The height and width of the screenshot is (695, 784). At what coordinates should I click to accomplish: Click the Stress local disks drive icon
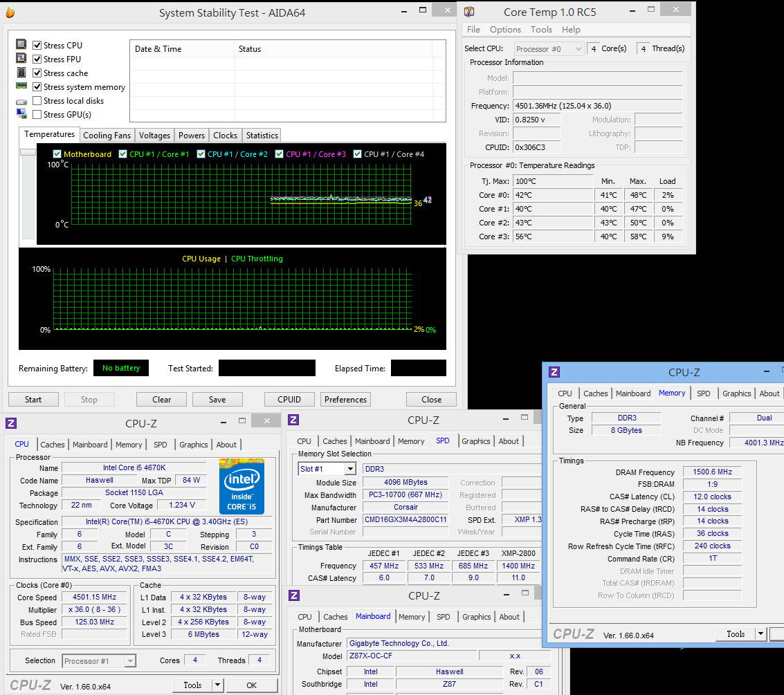(21, 101)
